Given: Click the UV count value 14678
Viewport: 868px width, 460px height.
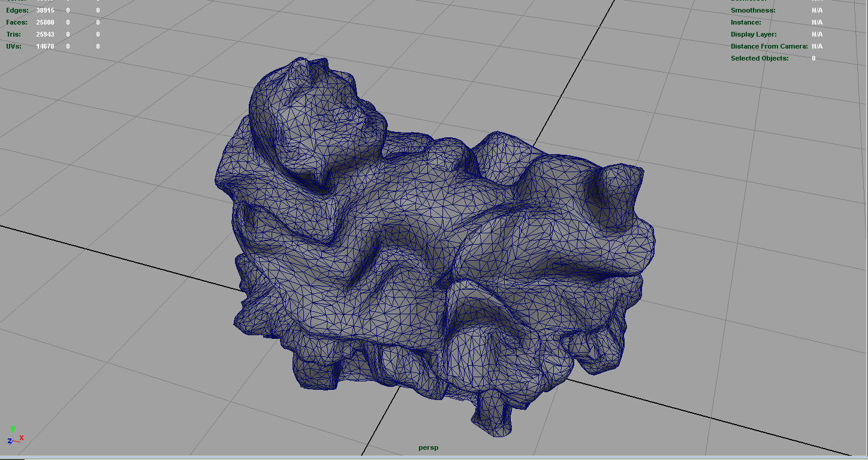Looking at the screenshot, I should pos(45,46).
